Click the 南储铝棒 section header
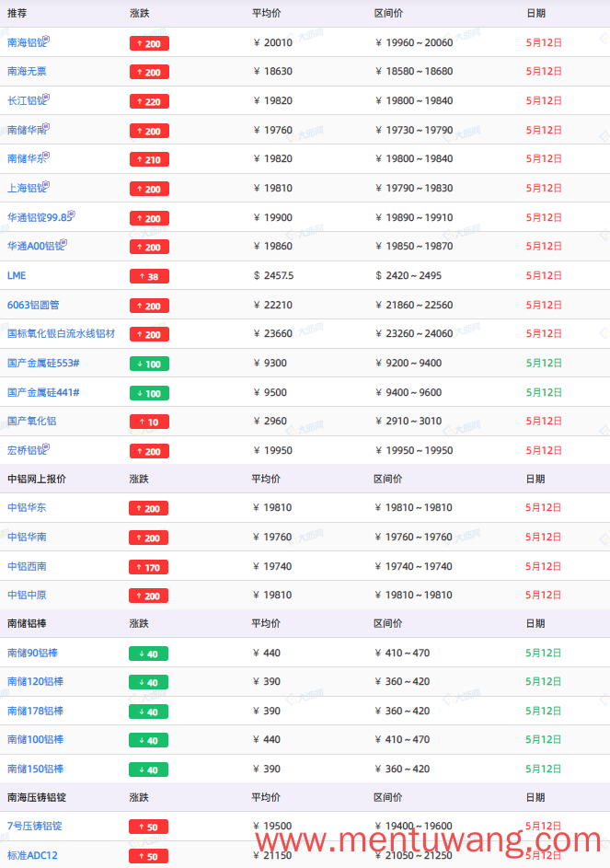 point(27,624)
